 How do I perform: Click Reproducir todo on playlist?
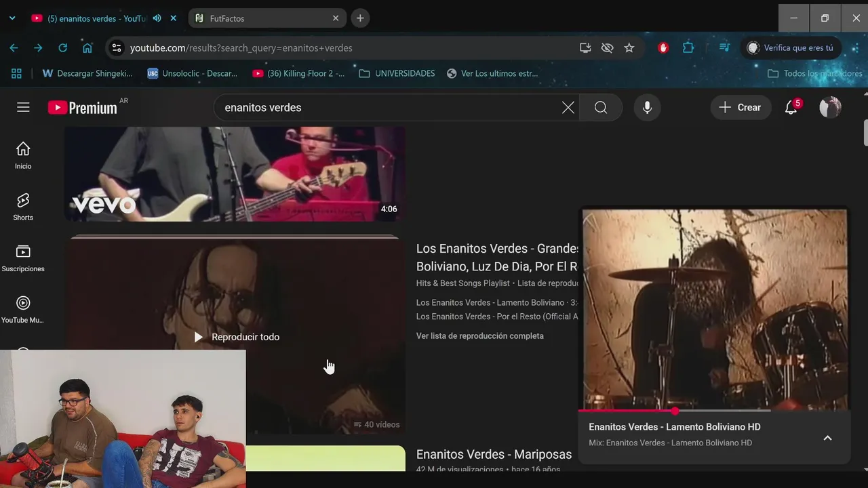(x=236, y=337)
